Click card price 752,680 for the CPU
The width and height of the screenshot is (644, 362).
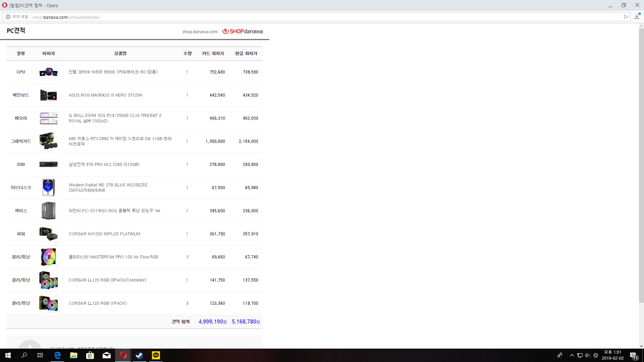coord(217,72)
